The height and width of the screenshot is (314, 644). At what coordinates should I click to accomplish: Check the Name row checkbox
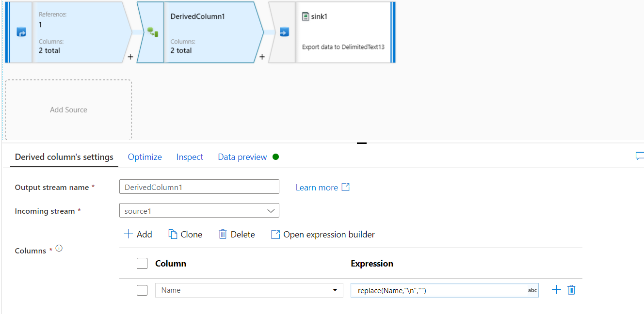tap(142, 290)
